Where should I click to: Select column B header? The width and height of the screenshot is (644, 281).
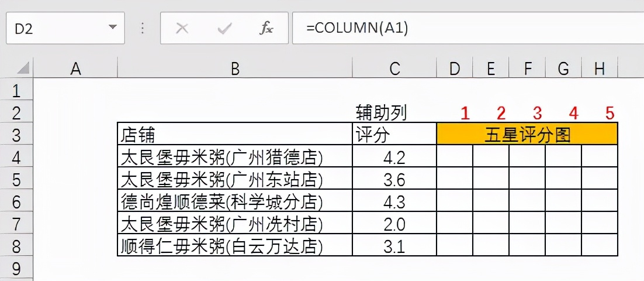235,68
